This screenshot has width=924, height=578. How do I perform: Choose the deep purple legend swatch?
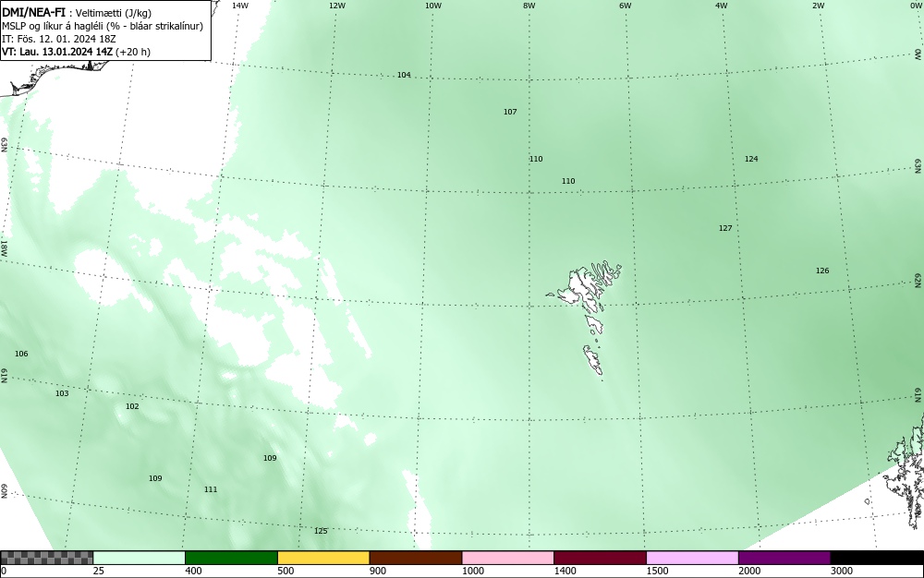(x=784, y=558)
